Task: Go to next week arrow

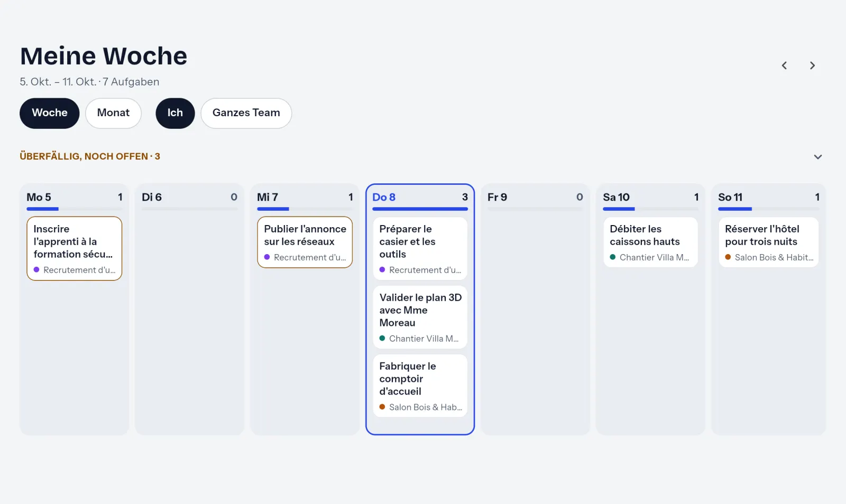Action: 812,66
